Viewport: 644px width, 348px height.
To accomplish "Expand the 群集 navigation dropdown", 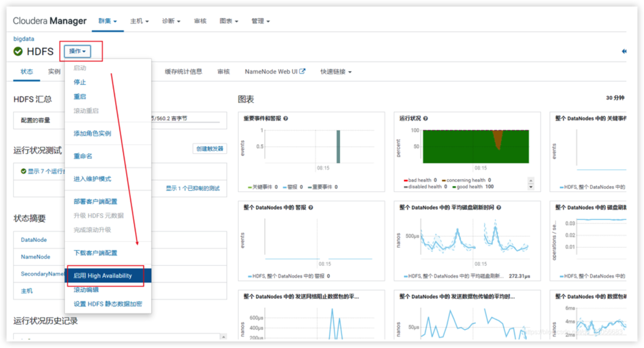I will 107,21.
